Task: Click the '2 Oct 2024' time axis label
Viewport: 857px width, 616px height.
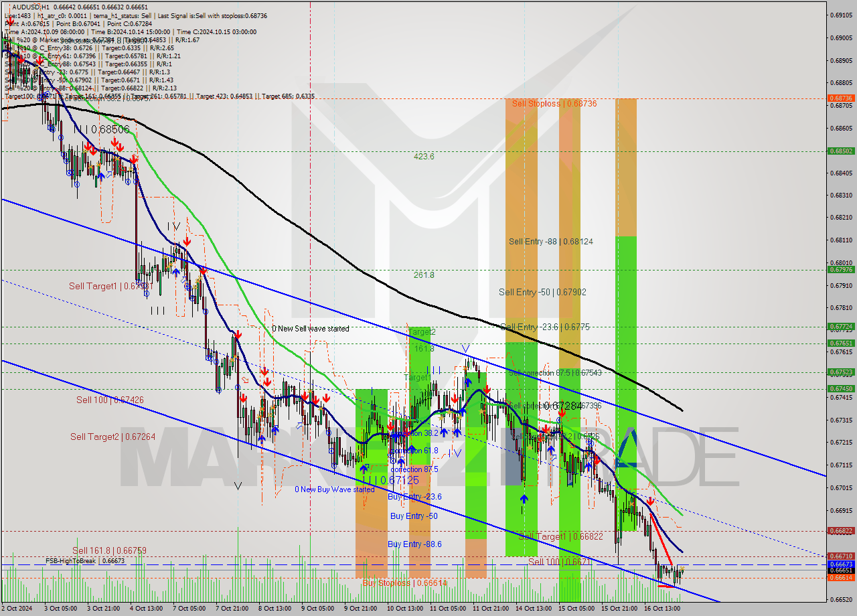Action: pos(16,609)
